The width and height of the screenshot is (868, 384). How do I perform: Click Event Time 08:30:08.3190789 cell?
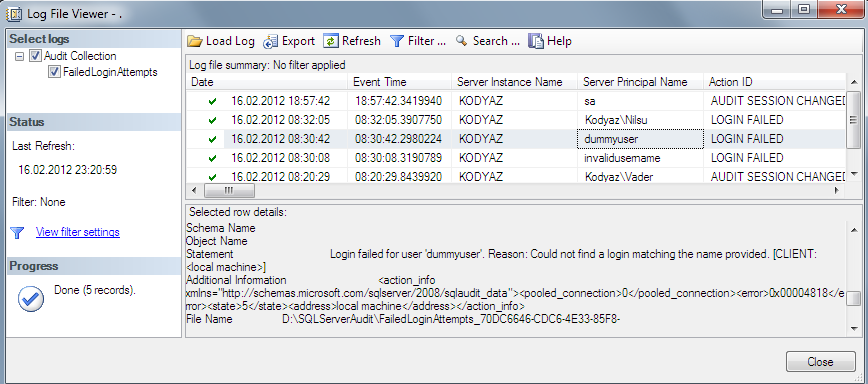[x=399, y=158]
